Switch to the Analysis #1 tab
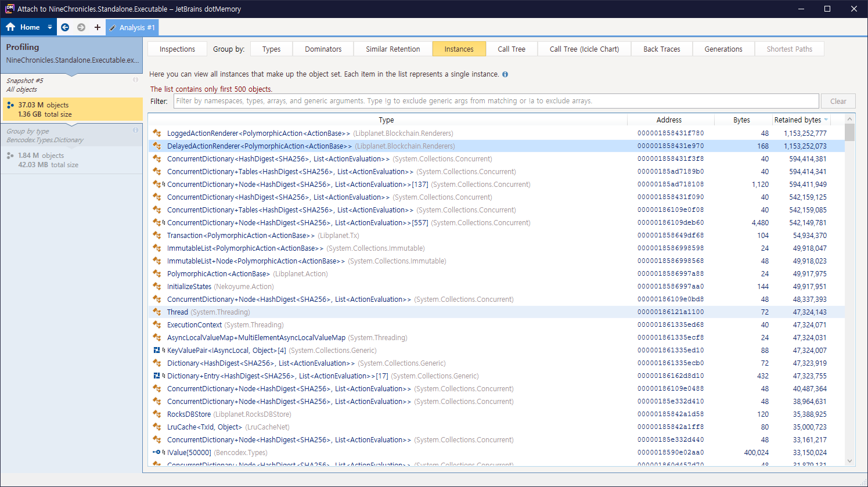Screen dimensions: 868x487 [x=132, y=27]
